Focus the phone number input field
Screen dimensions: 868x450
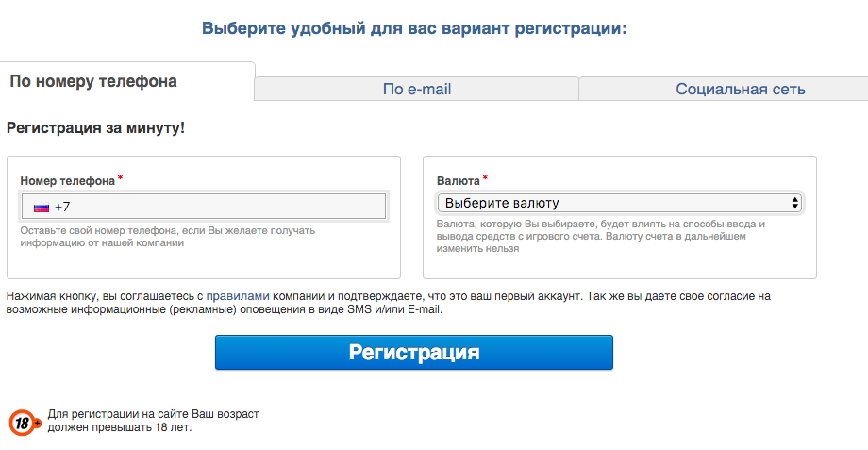click(x=204, y=207)
